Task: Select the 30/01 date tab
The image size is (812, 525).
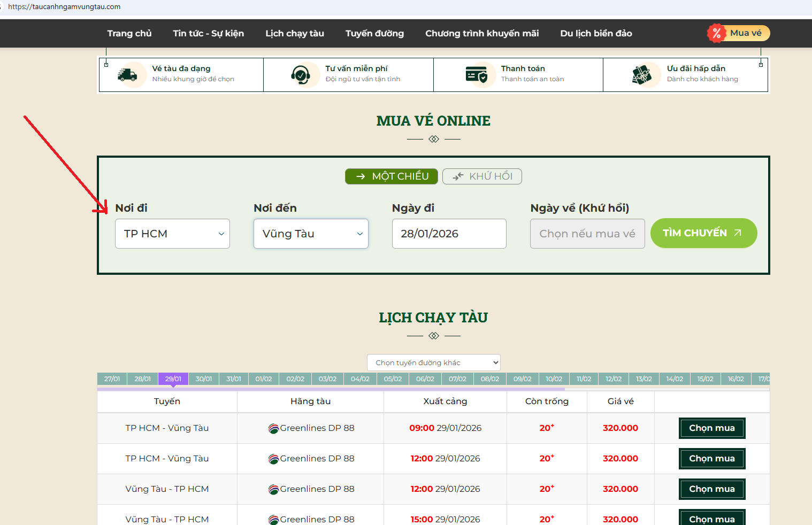Action: pyautogui.click(x=204, y=379)
